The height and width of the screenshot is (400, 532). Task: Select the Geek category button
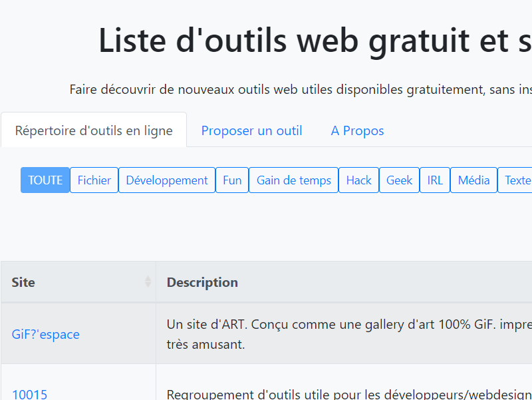(399, 180)
